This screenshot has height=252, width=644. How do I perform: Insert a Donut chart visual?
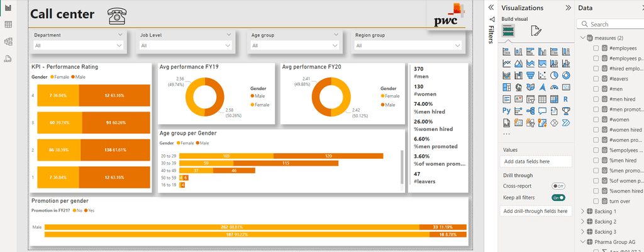click(566, 76)
